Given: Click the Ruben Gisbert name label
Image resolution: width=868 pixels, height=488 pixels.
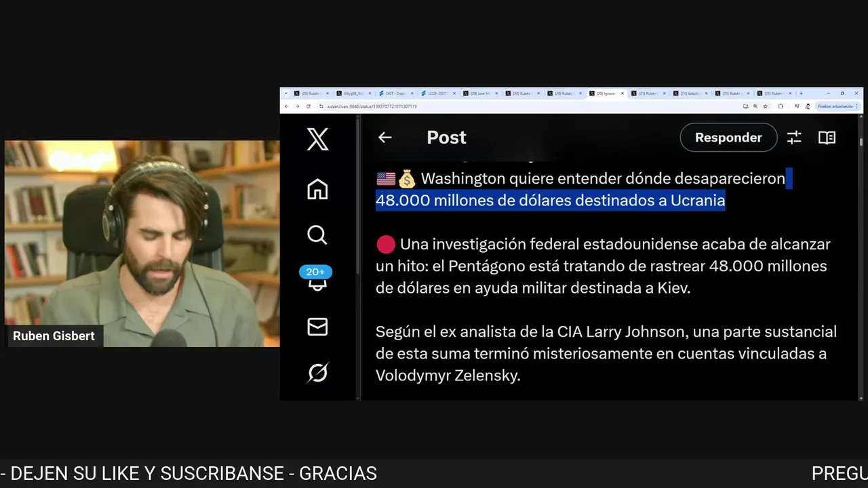Looking at the screenshot, I should 54,336.
